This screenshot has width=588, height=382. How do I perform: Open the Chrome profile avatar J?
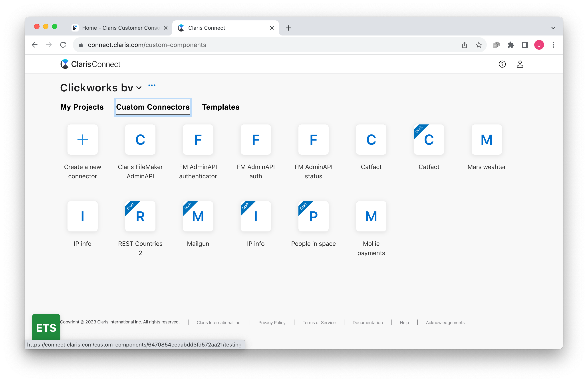(539, 45)
